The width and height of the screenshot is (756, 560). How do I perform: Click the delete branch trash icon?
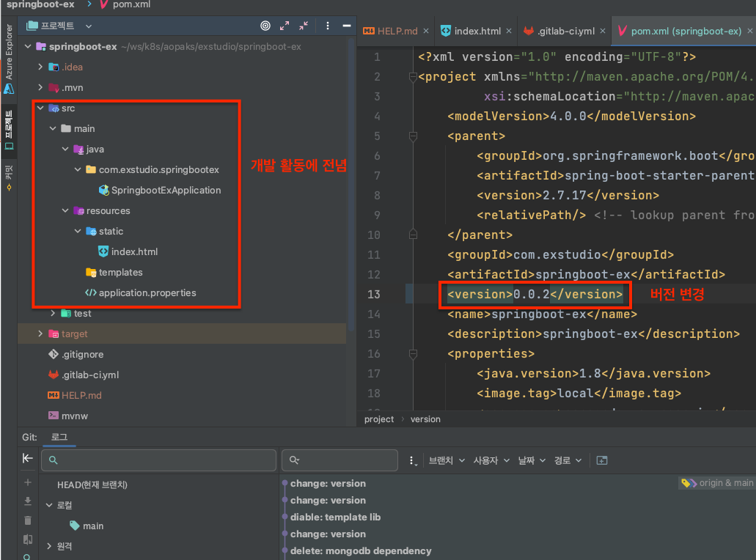click(27, 520)
